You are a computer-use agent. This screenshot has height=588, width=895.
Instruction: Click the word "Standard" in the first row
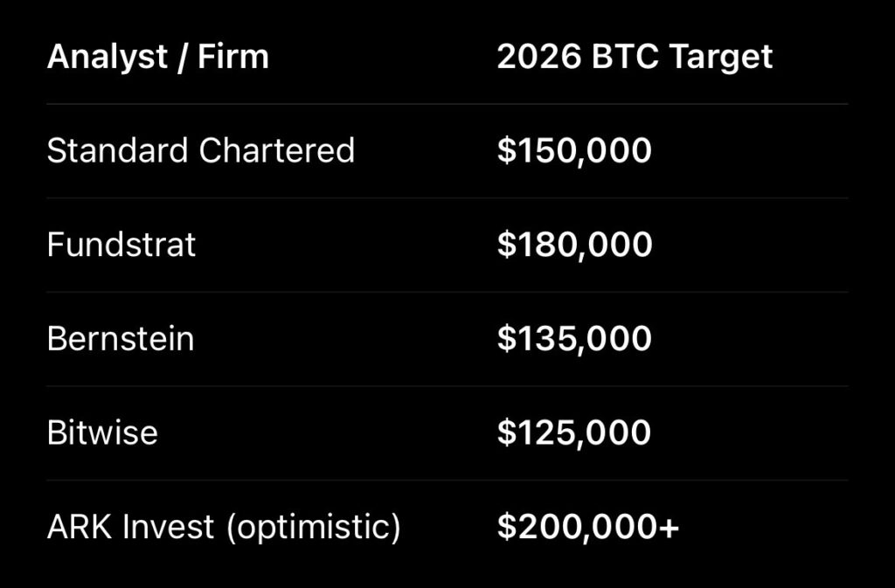118,151
